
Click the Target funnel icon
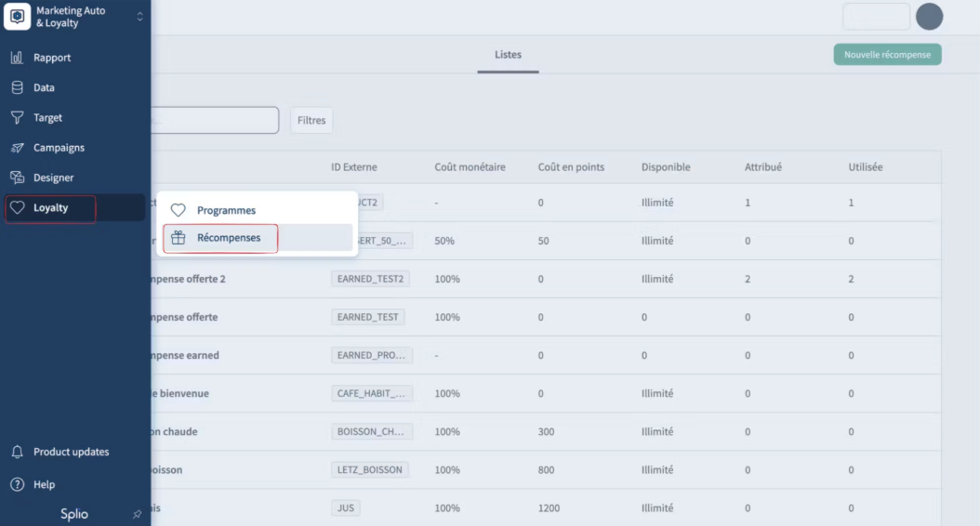[x=17, y=118]
